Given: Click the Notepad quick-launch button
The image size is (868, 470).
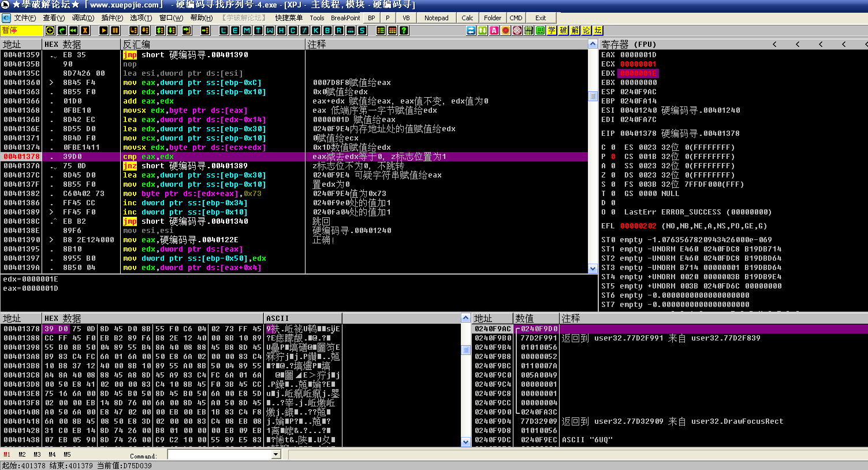Looking at the screenshot, I should click(x=437, y=18).
